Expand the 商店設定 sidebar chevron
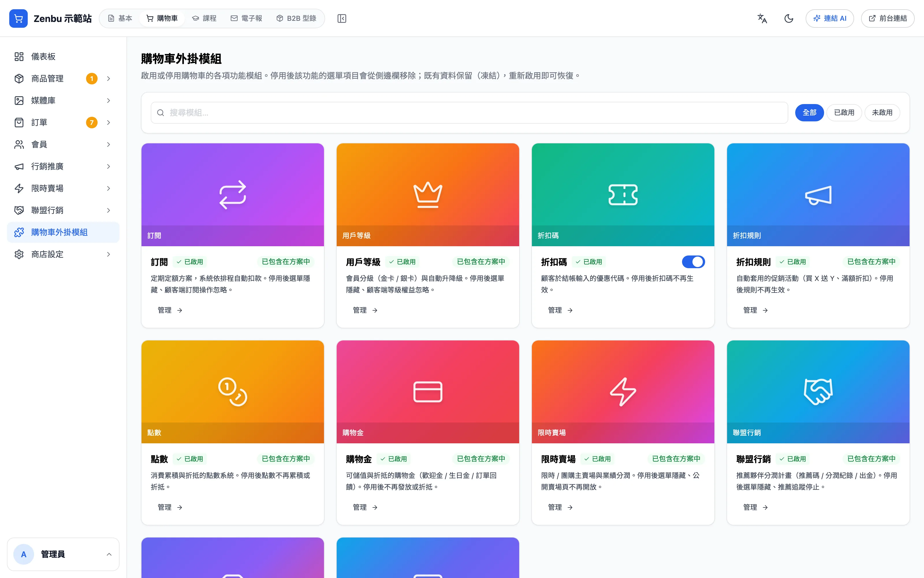 (x=109, y=254)
